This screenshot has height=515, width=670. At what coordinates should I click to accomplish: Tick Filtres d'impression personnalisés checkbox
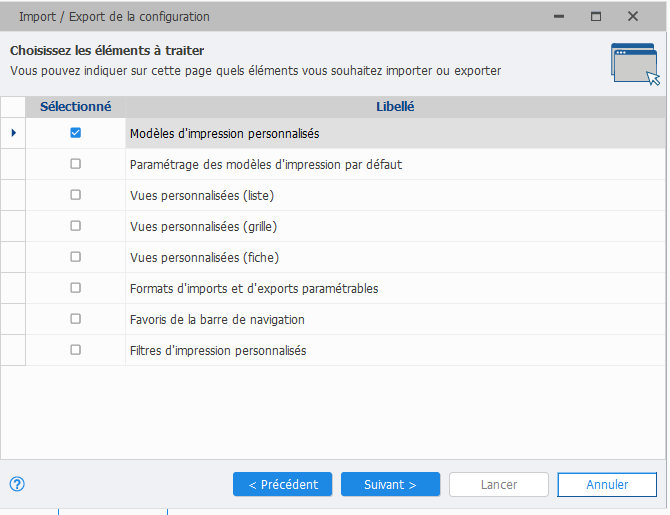click(76, 350)
